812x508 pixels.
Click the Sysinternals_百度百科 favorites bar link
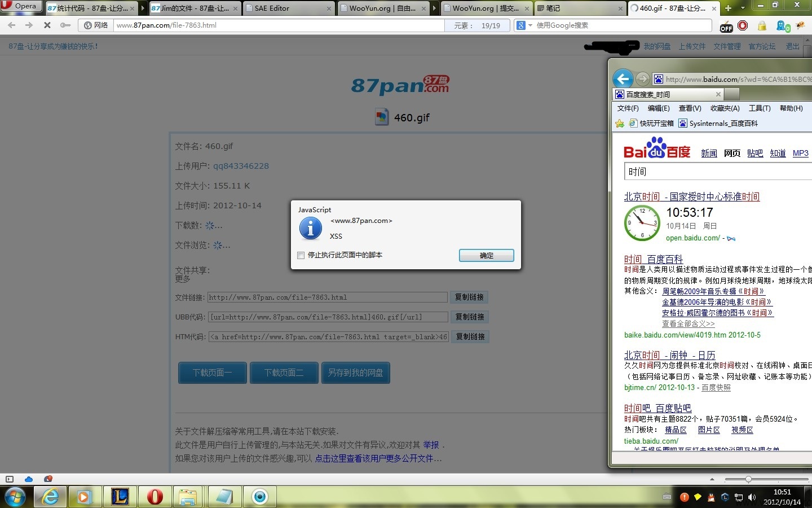(x=718, y=123)
